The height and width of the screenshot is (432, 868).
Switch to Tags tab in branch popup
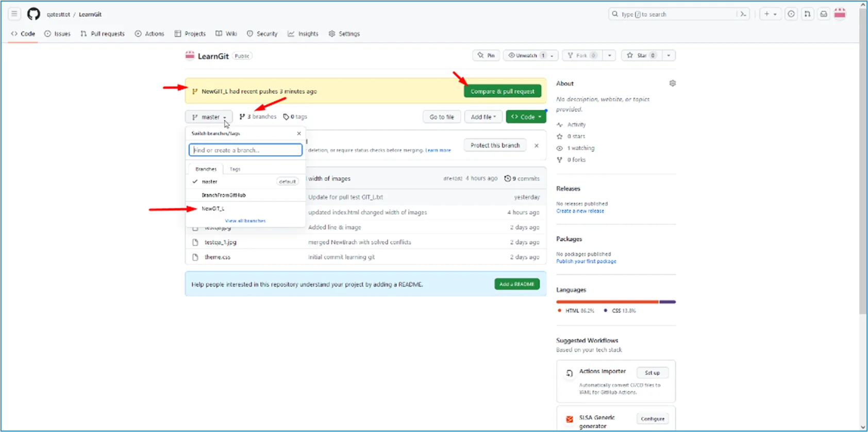235,169
